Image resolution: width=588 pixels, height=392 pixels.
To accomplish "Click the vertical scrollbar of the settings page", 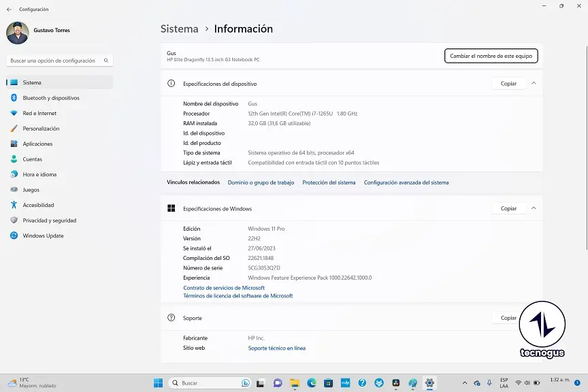I will coord(586,148).
